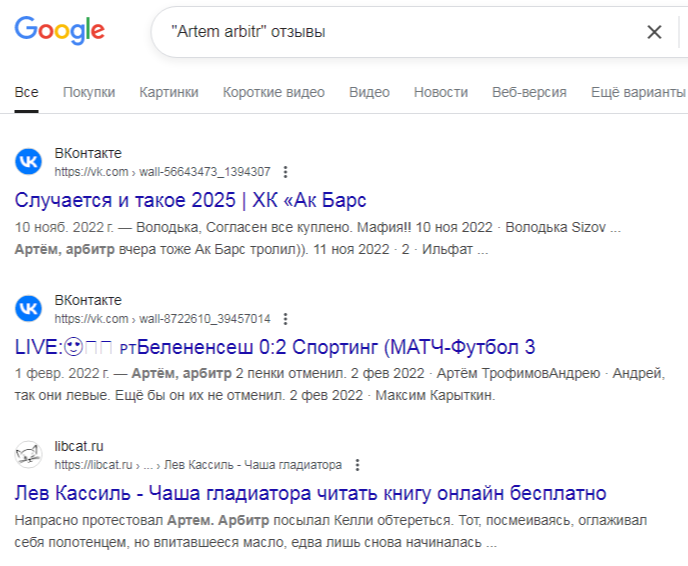688x566 pixels.
Task: Go to the Новости tab
Action: (x=440, y=92)
